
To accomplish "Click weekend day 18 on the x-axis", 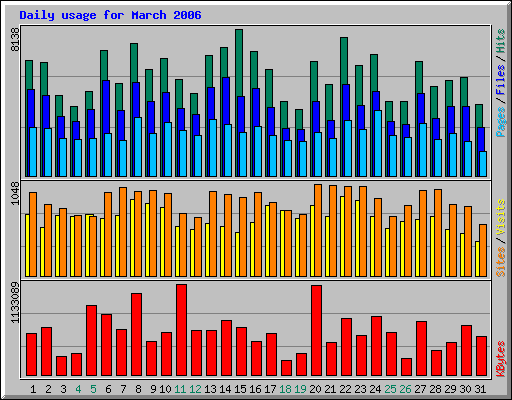I will 285,389.
